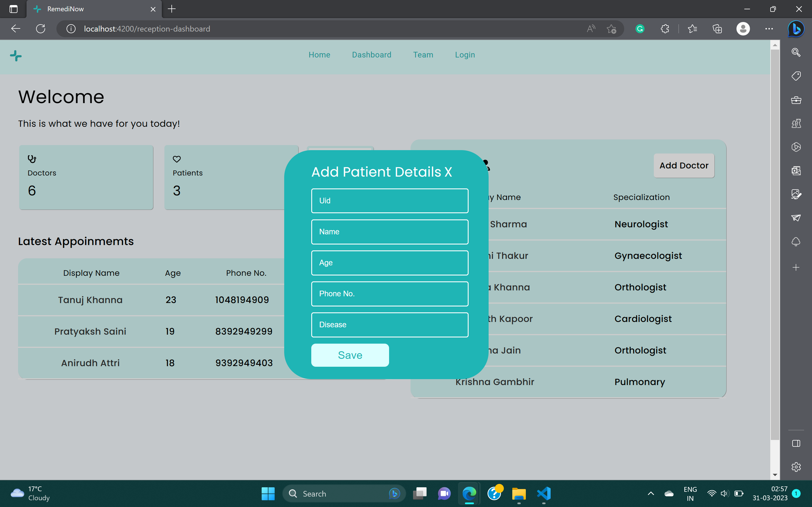Navigate to the Team menu item
Image resolution: width=812 pixels, height=507 pixels.
click(423, 55)
